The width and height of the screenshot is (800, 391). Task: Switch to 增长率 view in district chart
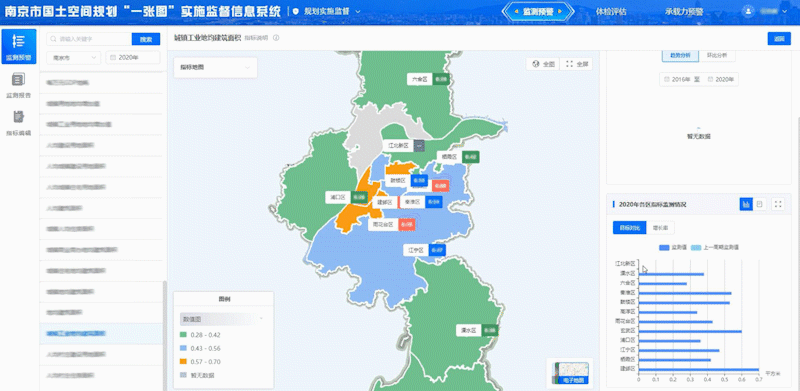click(661, 228)
